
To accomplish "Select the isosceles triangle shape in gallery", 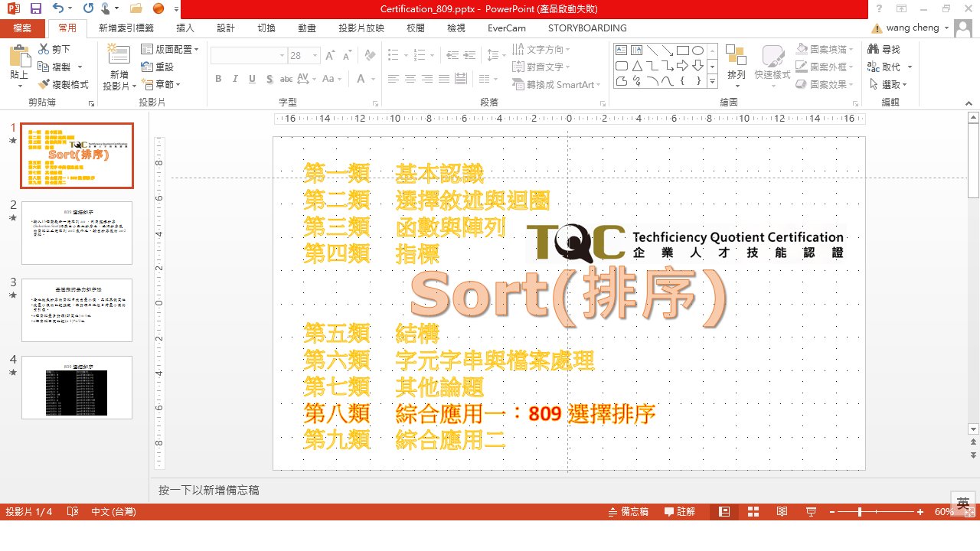I will 637,66.
